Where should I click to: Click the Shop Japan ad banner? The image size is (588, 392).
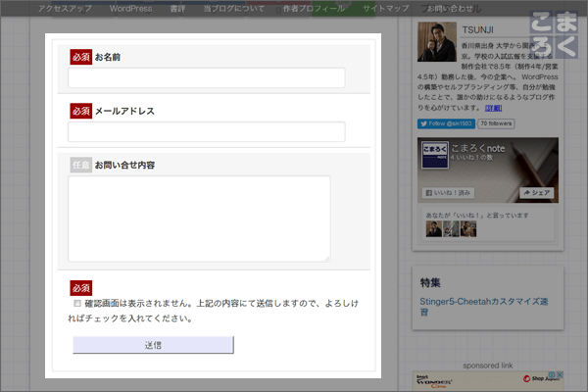(x=488, y=381)
